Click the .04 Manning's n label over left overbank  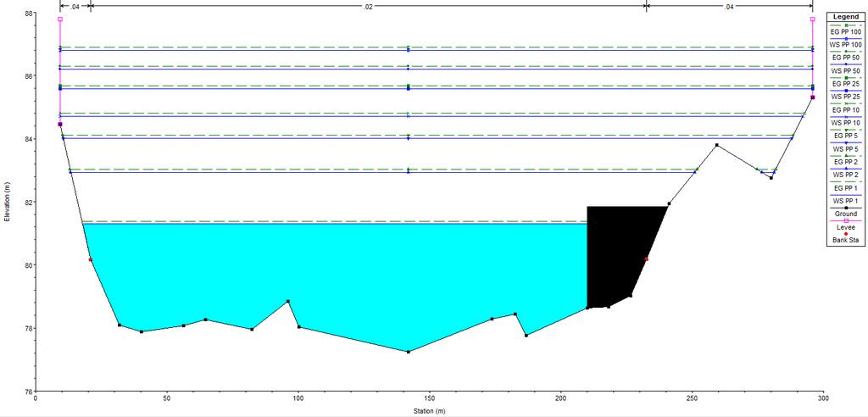[75, 7]
